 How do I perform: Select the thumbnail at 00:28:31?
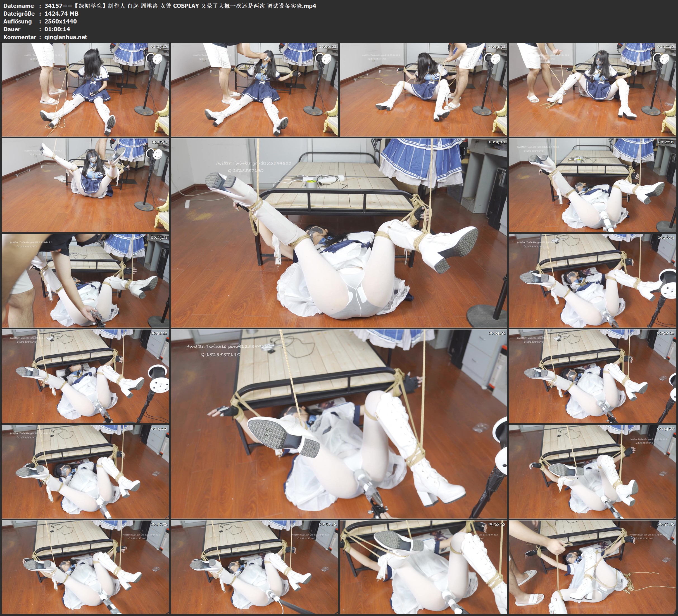593,281
